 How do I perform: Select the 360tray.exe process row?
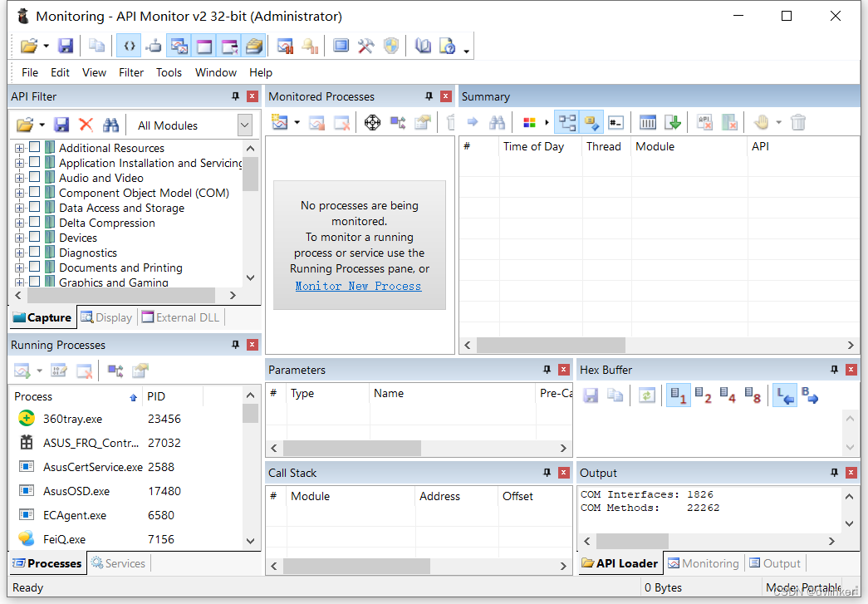coord(126,419)
